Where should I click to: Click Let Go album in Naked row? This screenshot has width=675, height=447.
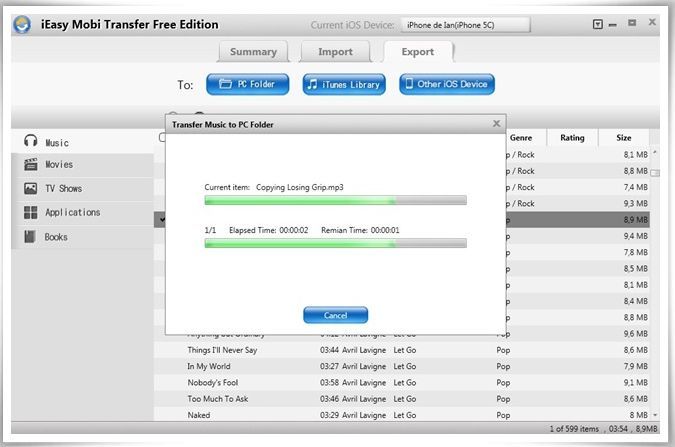pyautogui.click(x=405, y=416)
